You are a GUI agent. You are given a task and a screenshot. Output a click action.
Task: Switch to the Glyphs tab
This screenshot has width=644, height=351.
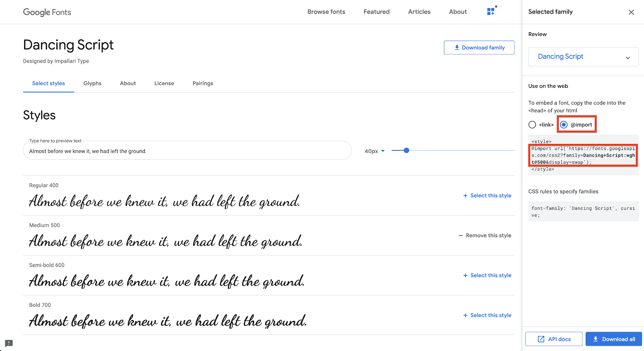(92, 83)
